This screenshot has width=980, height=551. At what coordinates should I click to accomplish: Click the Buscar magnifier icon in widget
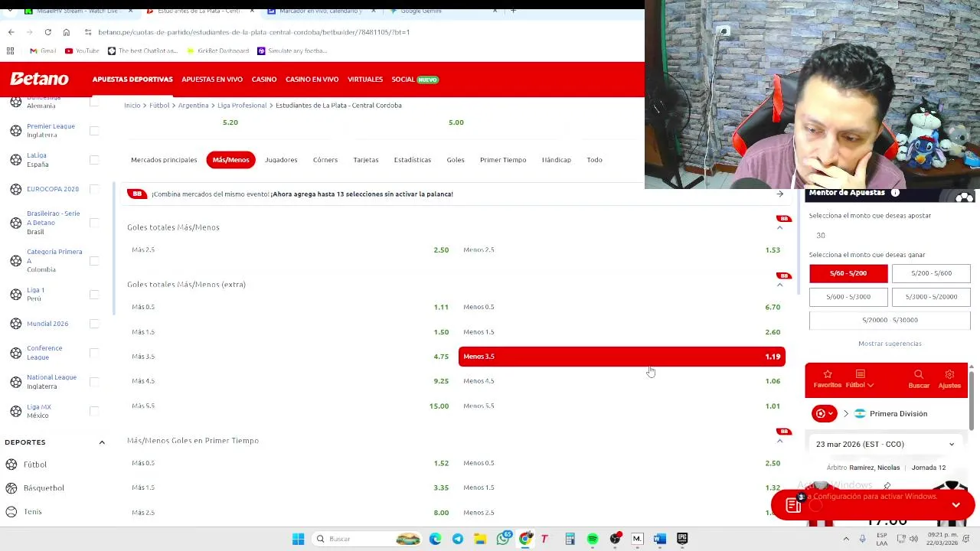pos(919,374)
